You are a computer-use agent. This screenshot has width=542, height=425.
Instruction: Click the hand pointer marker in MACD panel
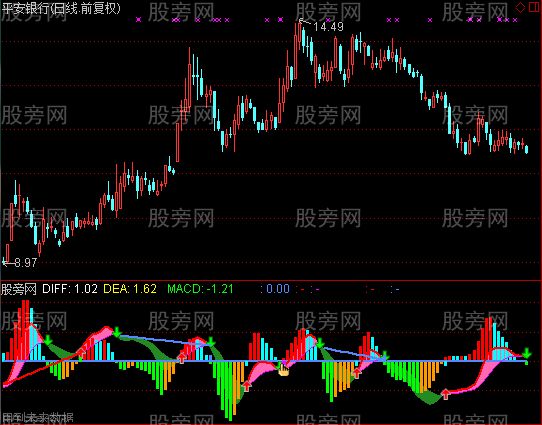point(283,370)
